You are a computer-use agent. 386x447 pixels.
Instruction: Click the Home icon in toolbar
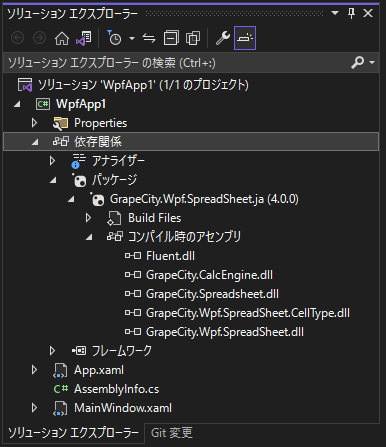[62, 38]
